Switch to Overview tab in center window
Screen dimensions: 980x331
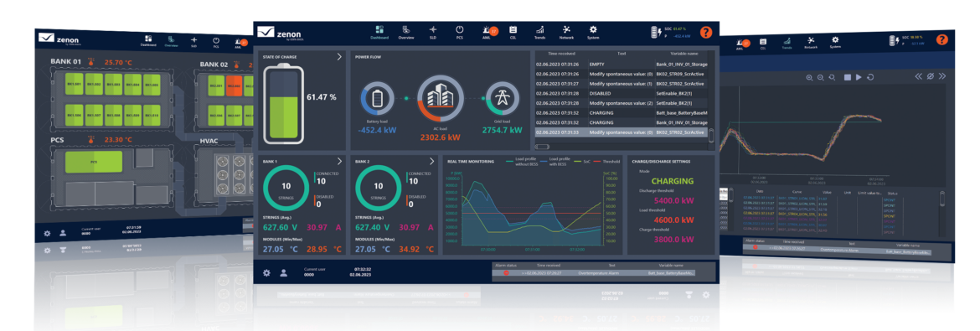pyautogui.click(x=406, y=32)
